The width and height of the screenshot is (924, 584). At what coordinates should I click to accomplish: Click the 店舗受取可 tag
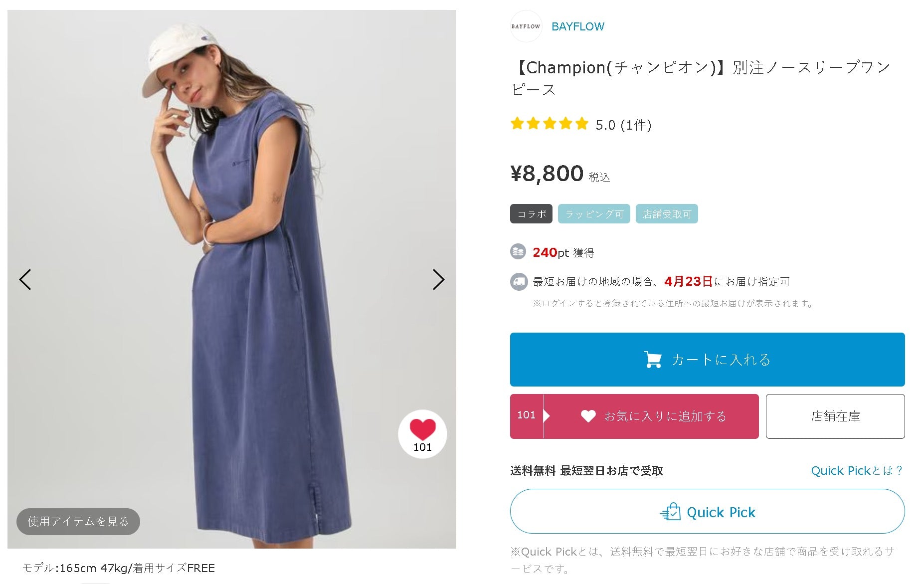point(667,214)
